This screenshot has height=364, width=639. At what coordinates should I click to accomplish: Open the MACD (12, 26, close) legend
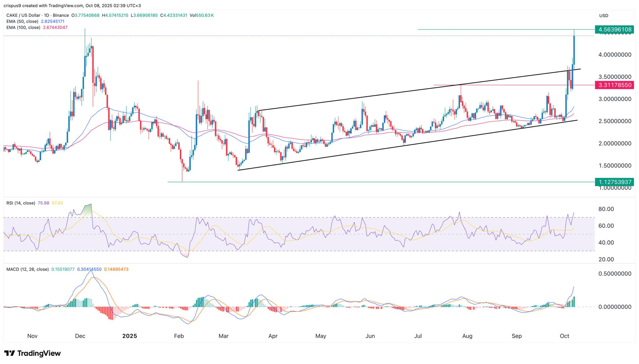point(27,269)
